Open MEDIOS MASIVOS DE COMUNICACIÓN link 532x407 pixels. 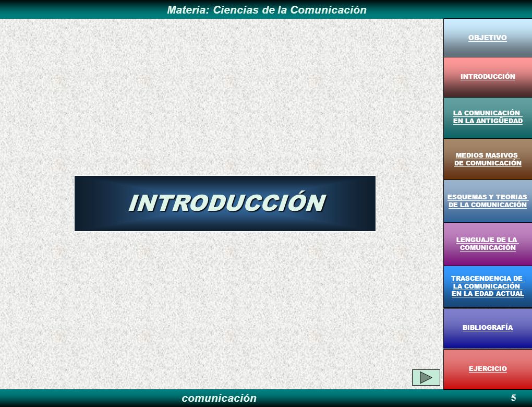click(x=488, y=159)
